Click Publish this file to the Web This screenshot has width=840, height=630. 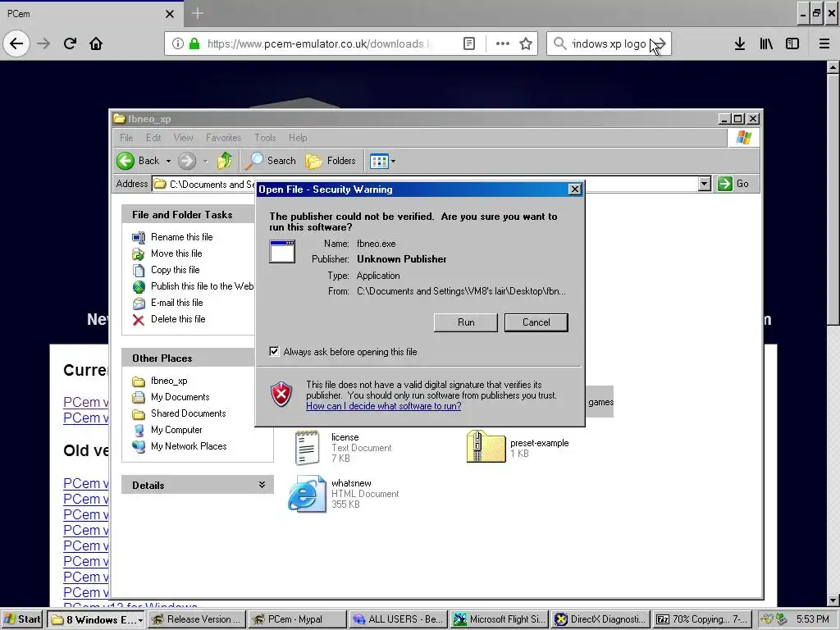pos(202,286)
